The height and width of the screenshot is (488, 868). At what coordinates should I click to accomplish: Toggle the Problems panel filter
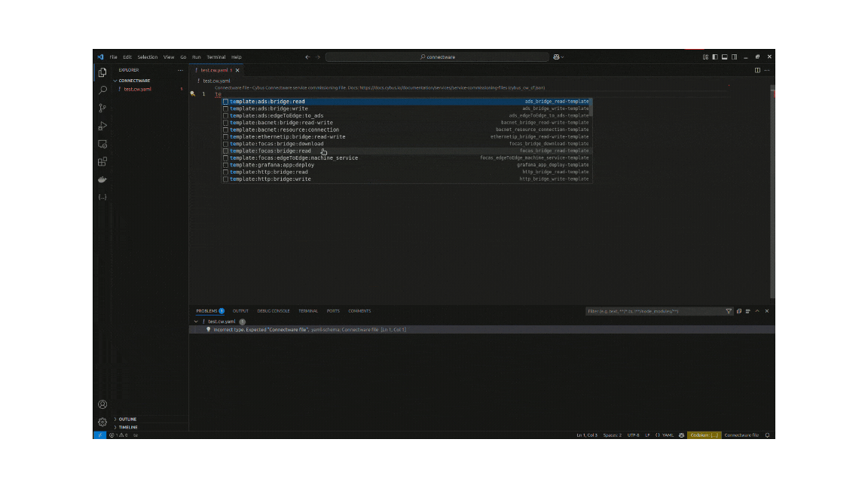tap(729, 311)
